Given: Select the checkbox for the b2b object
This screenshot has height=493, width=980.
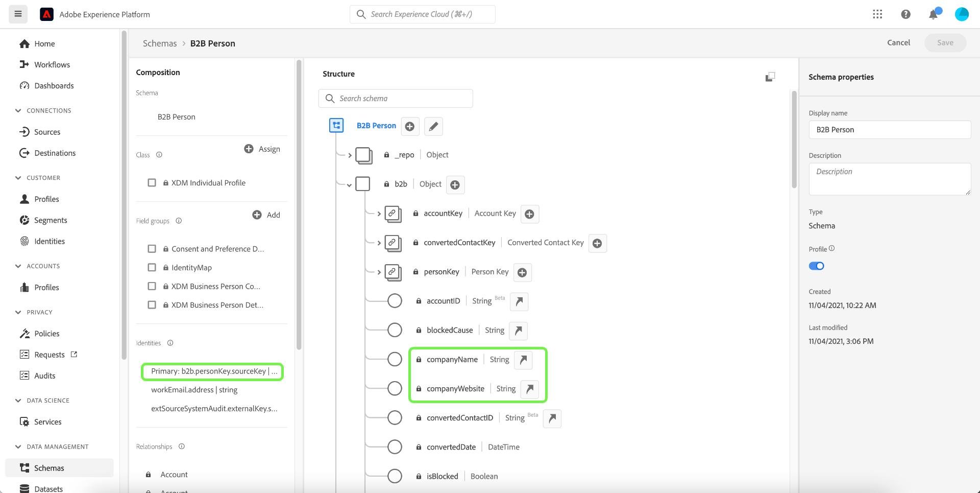Looking at the screenshot, I should point(363,184).
